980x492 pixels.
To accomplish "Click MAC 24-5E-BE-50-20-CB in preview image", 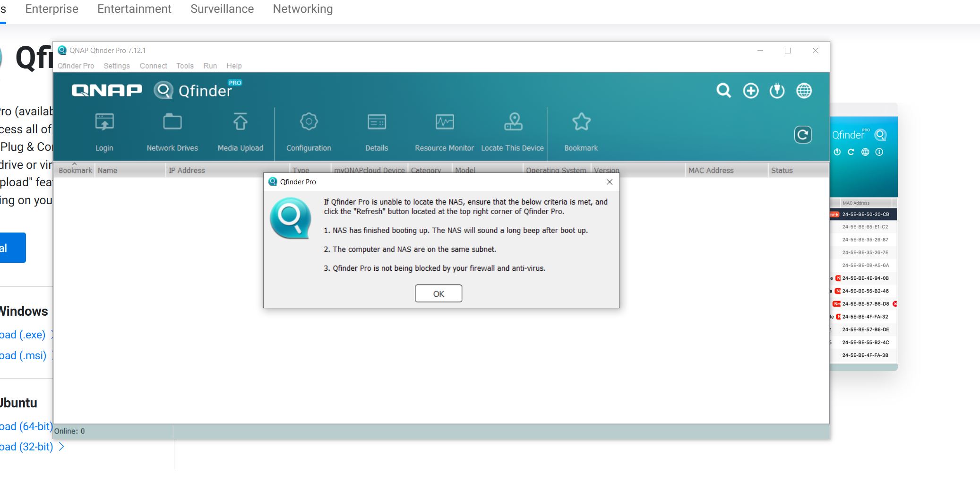I will tap(865, 214).
